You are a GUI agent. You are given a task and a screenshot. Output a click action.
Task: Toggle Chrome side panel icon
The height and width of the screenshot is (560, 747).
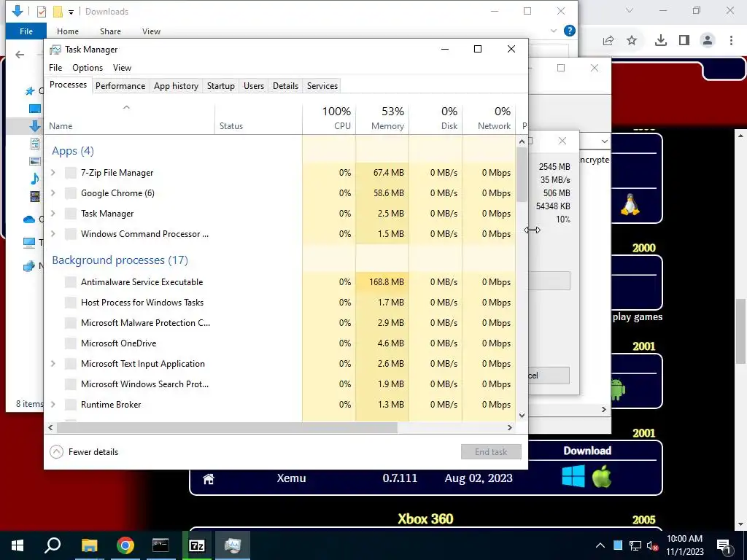tap(684, 41)
